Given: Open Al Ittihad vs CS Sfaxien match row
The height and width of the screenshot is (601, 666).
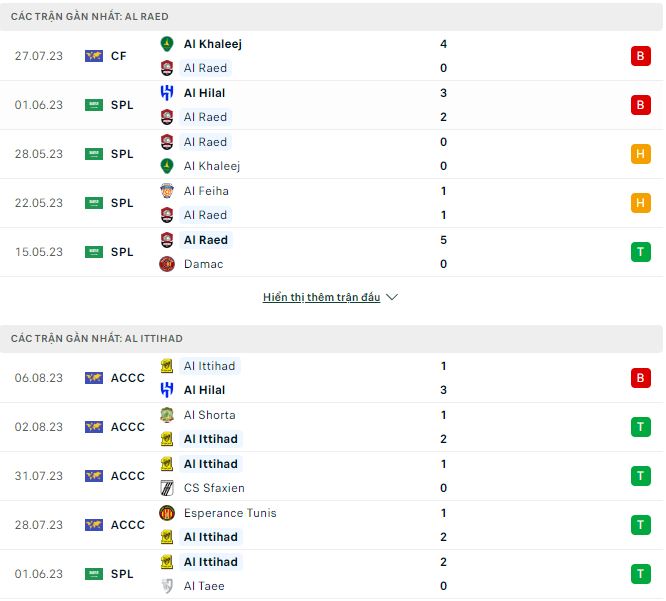Looking at the screenshot, I should [x=330, y=476].
